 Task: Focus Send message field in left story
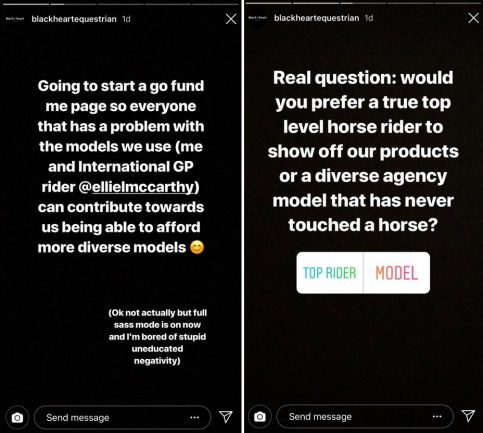tap(122, 417)
